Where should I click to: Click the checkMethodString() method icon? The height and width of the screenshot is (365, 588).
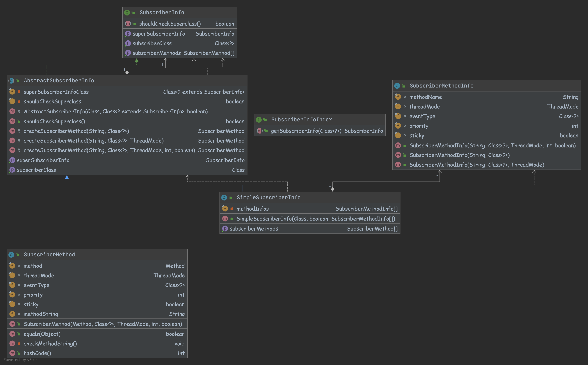12,344
